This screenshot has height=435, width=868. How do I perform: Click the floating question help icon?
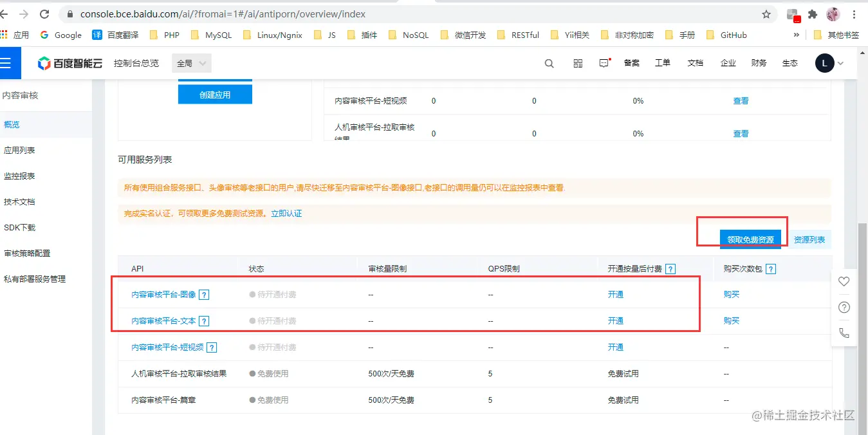(x=844, y=307)
